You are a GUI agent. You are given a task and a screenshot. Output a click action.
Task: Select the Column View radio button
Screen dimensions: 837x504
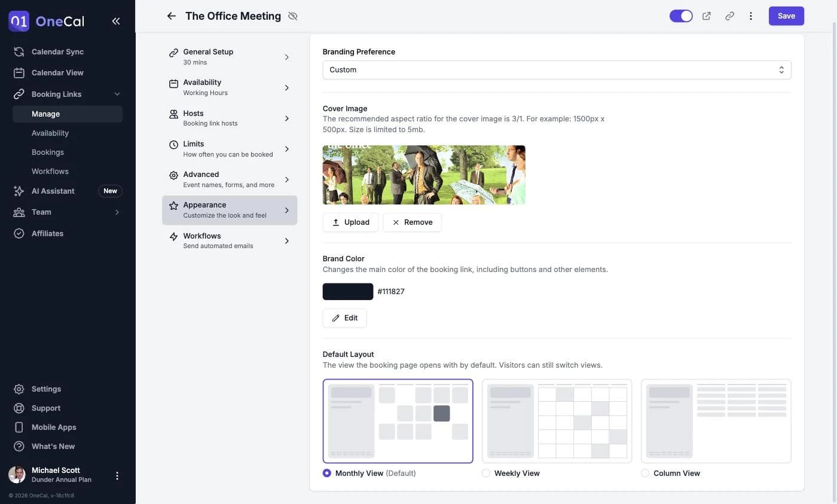(x=645, y=473)
